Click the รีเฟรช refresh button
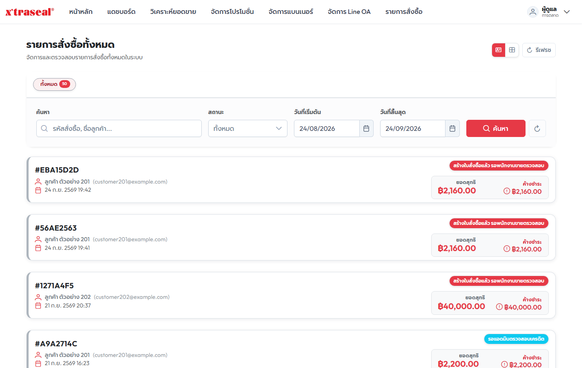588x368 pixels. [539, 50]
